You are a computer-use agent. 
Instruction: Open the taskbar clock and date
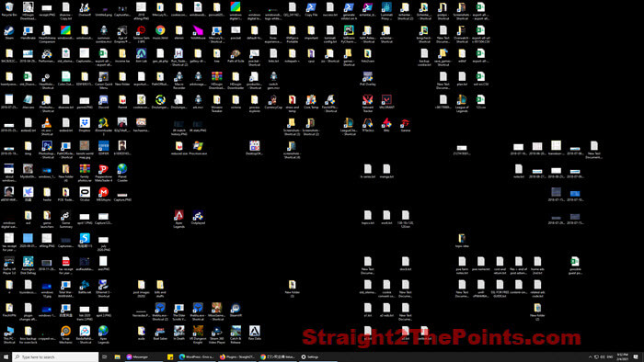click(x=622, y=357)
